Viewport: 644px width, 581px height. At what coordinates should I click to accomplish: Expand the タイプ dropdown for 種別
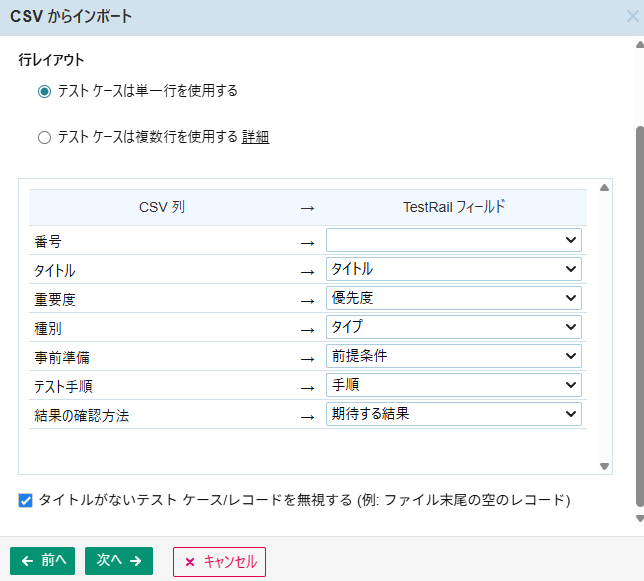click(x=453, y=327)
